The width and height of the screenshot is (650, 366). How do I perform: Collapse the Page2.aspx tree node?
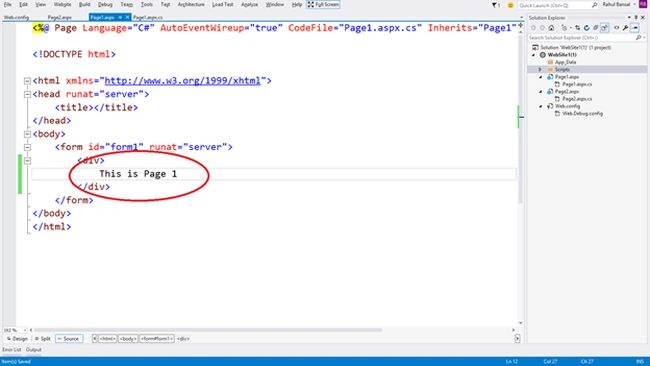tap(541, 92)
